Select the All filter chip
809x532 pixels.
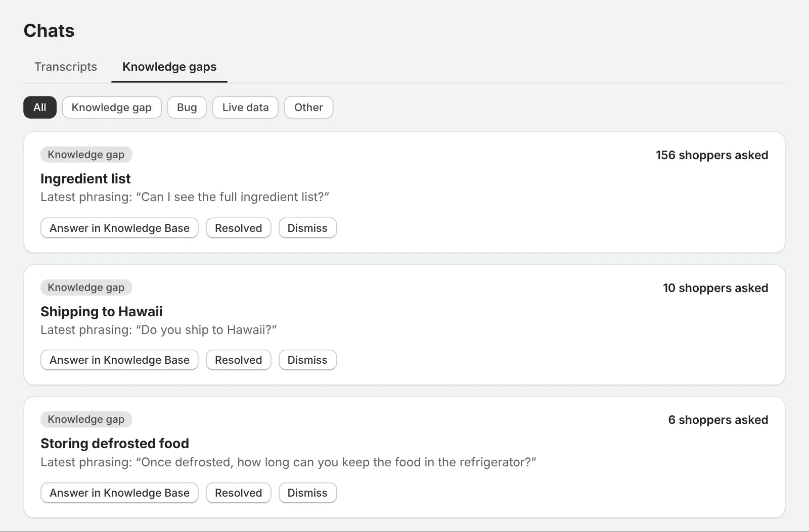coord(40,108)
